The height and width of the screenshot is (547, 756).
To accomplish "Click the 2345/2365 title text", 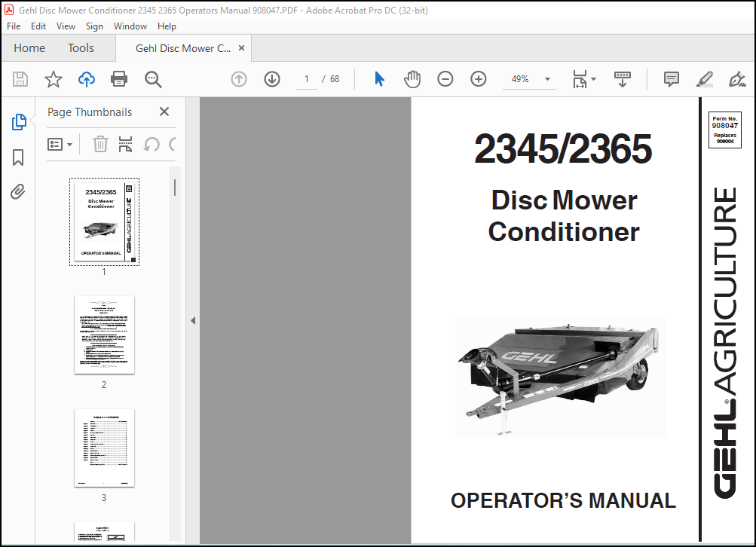I will tap(562, 149).
